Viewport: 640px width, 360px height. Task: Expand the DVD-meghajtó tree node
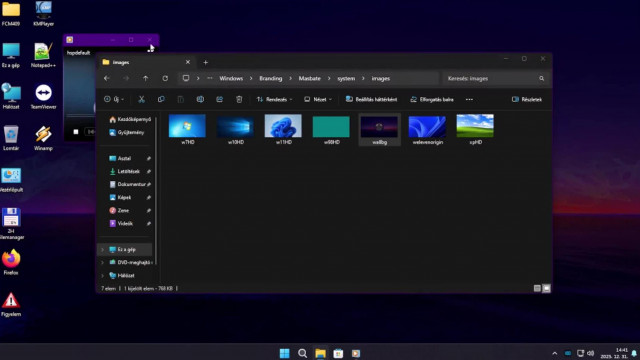102,262
